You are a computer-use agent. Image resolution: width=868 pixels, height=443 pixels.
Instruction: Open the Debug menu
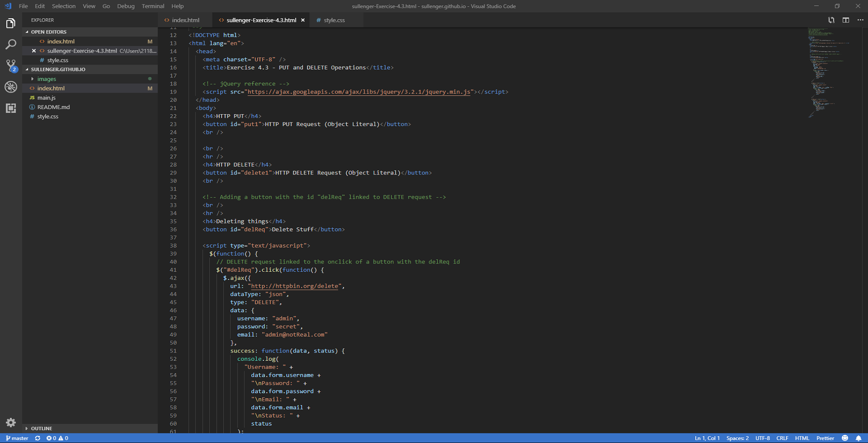(x=126, y=6)
